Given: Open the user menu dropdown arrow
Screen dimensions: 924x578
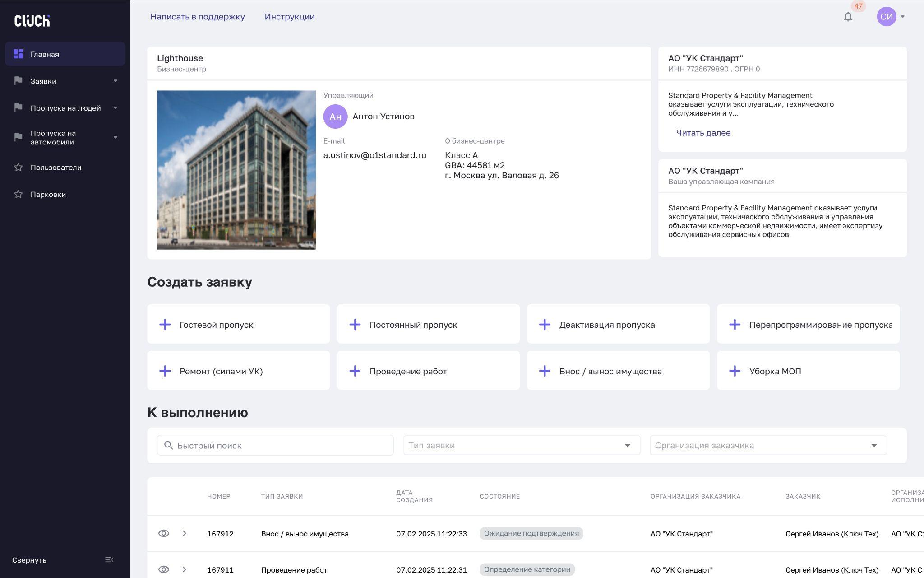Looking at the screenshot, I should point(902,17).
